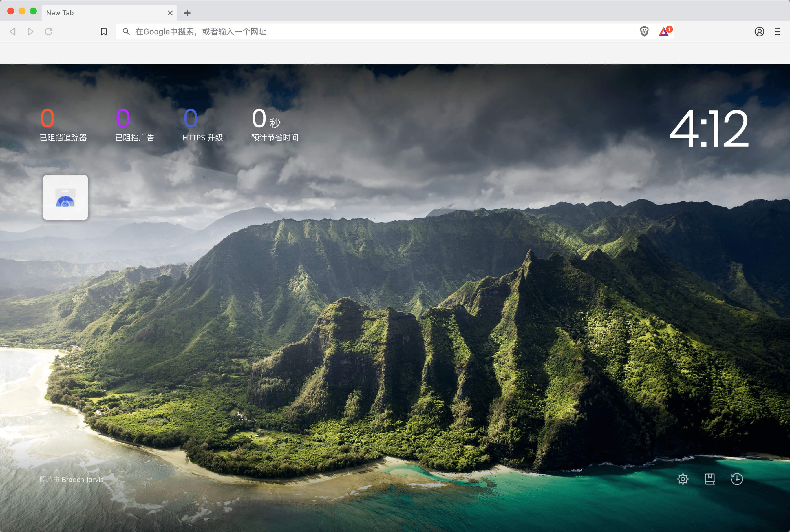
Task: Open the user profile icon
Action: (x=759, y=32)
